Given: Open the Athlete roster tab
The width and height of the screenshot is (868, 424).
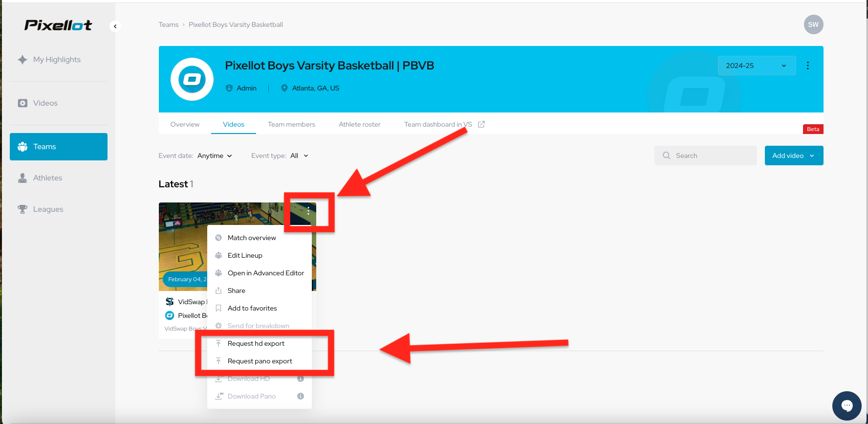Looking at the screenshot, I should 360,124.
